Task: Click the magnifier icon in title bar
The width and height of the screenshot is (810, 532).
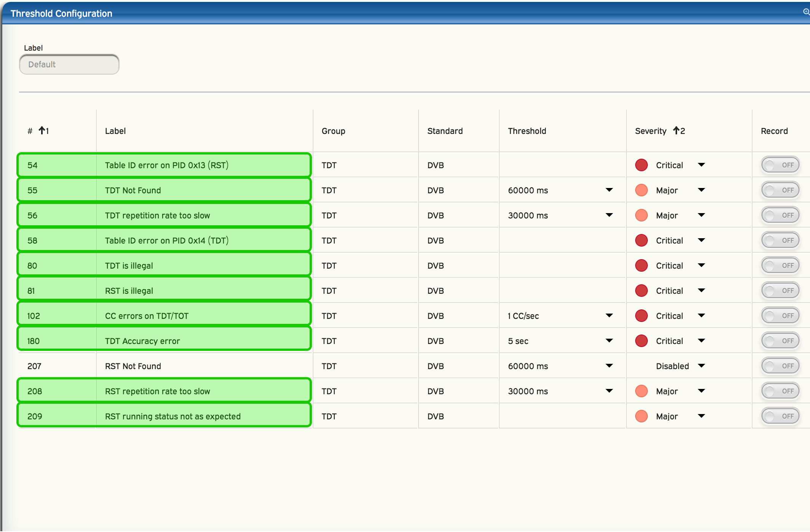Action: tap(806, 12)
